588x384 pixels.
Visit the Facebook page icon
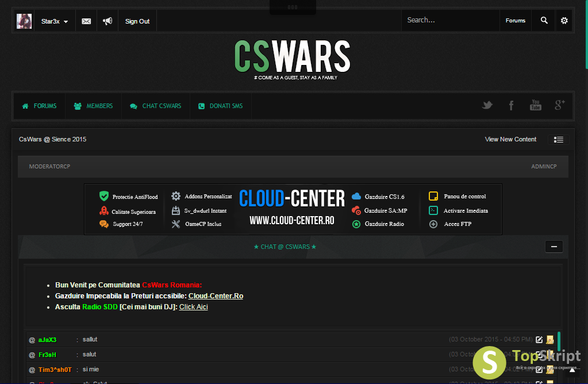(511, 105)
